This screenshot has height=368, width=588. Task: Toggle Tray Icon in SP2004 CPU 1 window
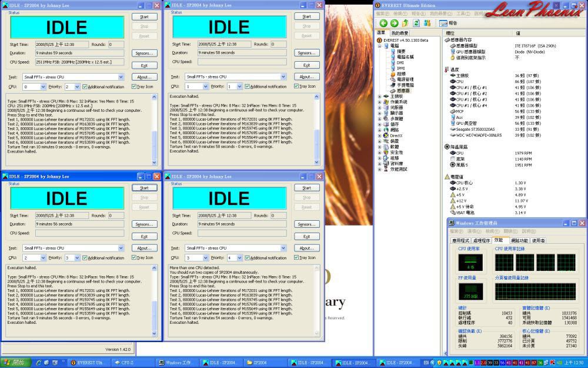click(x=296, y=87)
